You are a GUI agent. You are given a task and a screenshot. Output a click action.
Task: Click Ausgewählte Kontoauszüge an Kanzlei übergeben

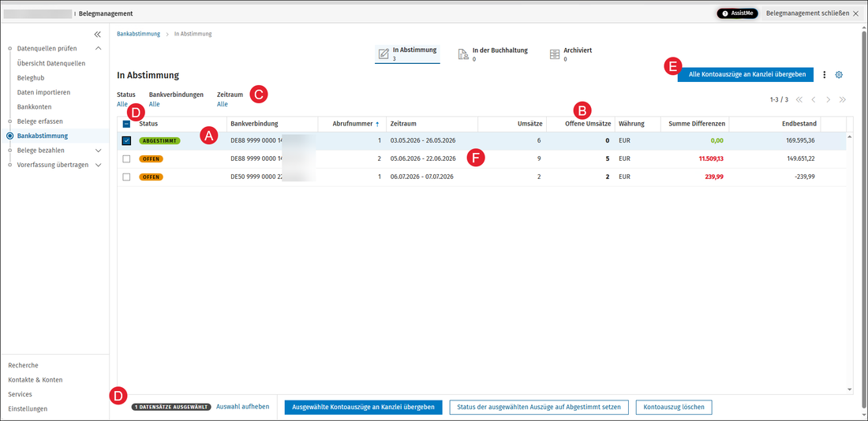click(x=364, y=407)
